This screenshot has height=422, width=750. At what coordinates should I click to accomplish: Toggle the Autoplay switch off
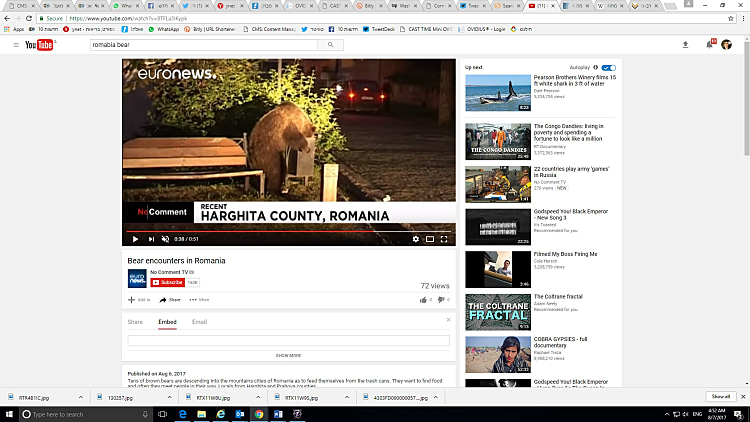coord(608,67)
